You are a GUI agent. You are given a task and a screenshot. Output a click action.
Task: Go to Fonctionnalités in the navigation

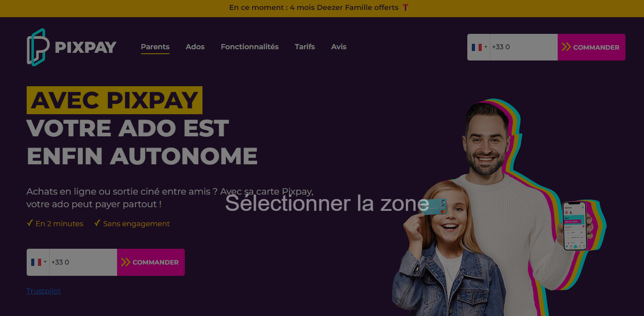tap(249, 46)
